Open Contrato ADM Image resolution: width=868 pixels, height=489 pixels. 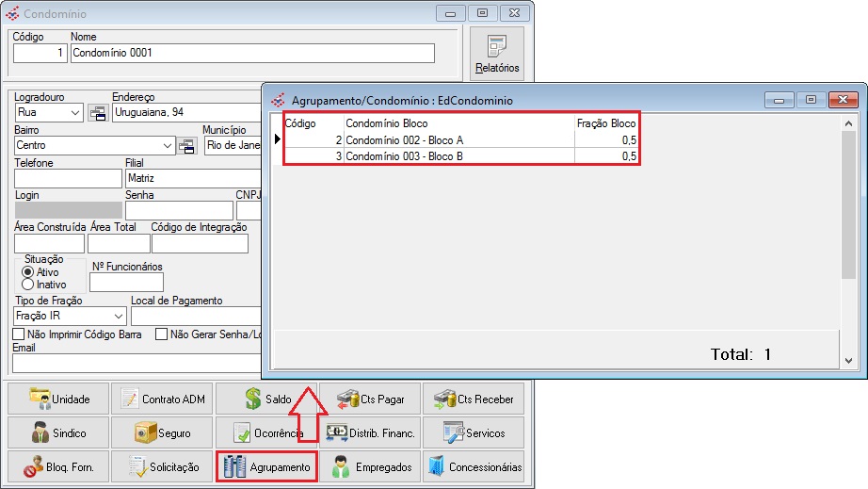pos(160,399)
